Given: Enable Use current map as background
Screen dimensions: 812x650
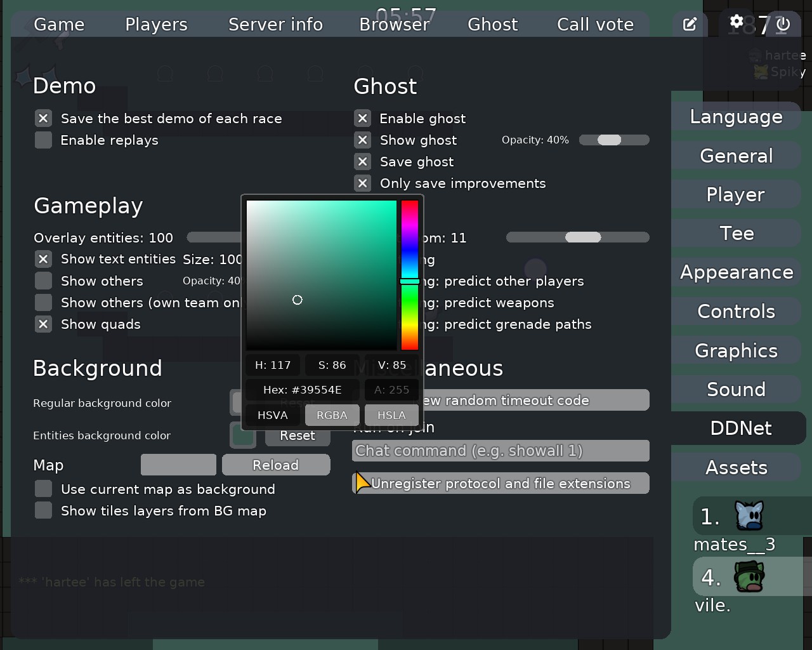Looking at the screenshot, I should point(43,489).
